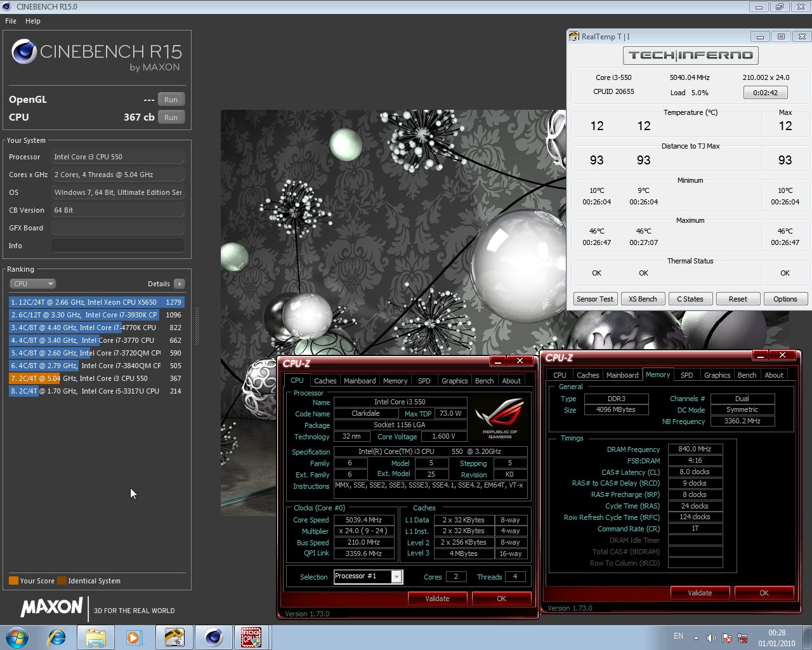The height and width of the screenshot is (650, 812).
Task: Switch to RealTemp taskbar icon
Action: 174,637
